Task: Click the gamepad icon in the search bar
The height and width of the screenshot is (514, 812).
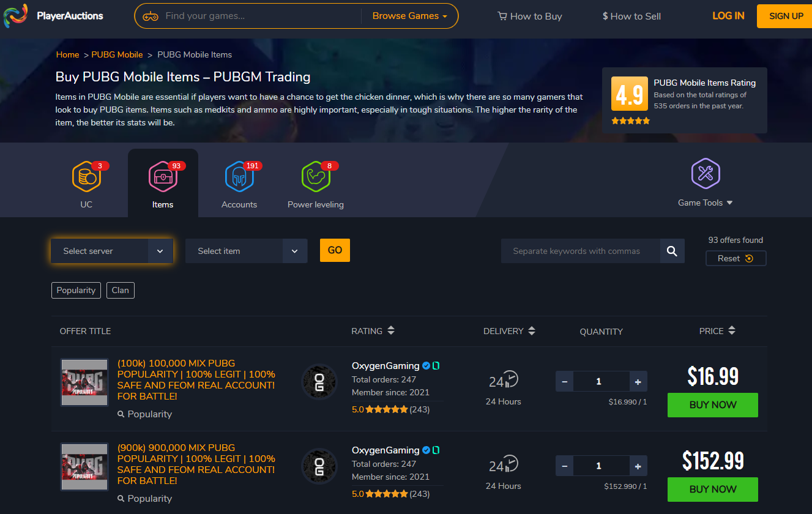Action: tap(150, 17)
